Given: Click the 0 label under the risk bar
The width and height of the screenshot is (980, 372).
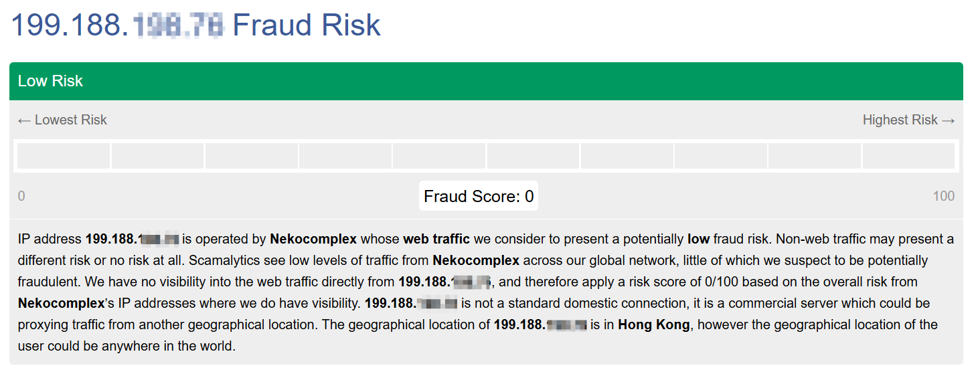Looking at the screenshot, I should 21,196.
